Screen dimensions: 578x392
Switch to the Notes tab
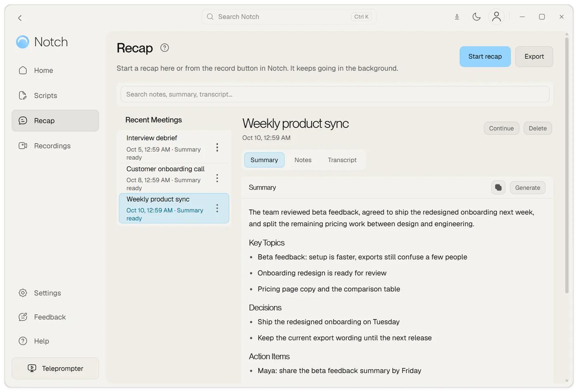[x=303, y=160]
